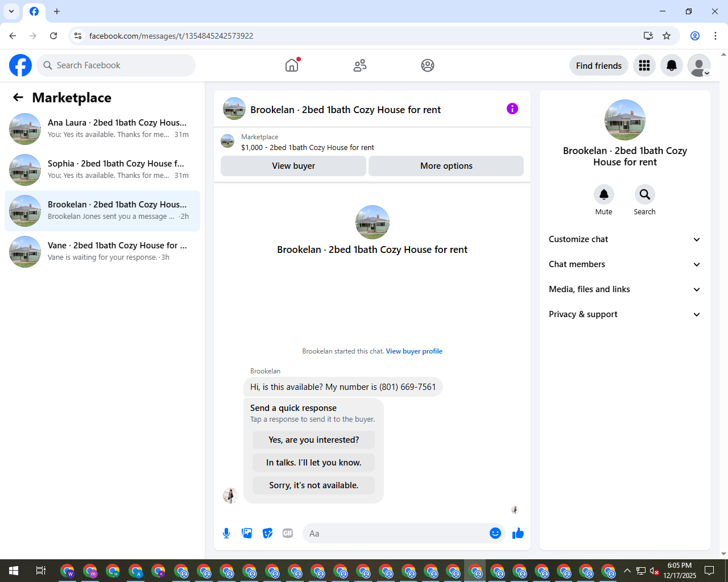The image size is (728, 582).
Task: Open Chrome three-dot menu
Action: coord(715,36)
